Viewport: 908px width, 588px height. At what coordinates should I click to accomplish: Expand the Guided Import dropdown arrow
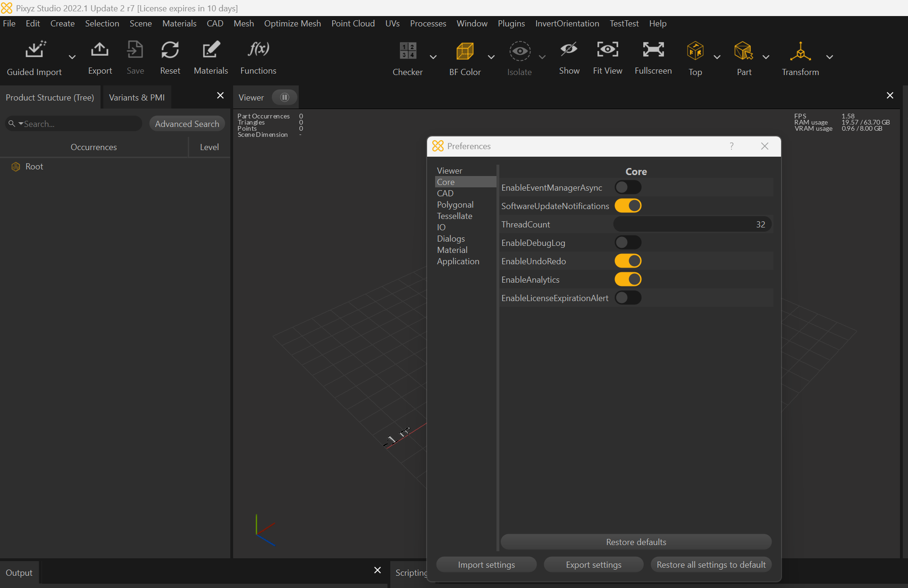coord(72,57)
